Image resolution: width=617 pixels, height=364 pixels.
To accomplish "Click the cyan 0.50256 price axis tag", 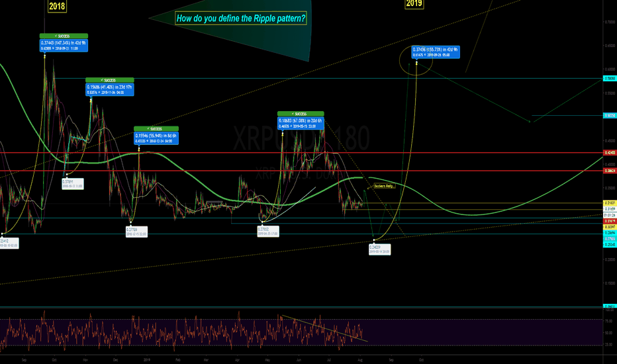I will coord(610,115).
